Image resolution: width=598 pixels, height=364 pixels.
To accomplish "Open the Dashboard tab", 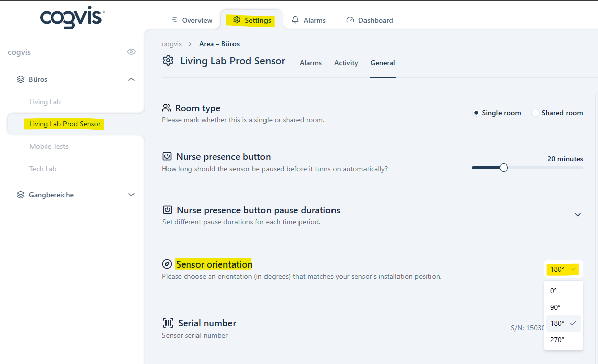I will pos(370,20).
